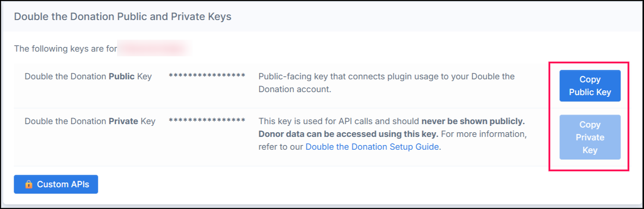644x209 pixels.
Task: Click the Double the Donation Private Key label
Action: tap(90, 121)
